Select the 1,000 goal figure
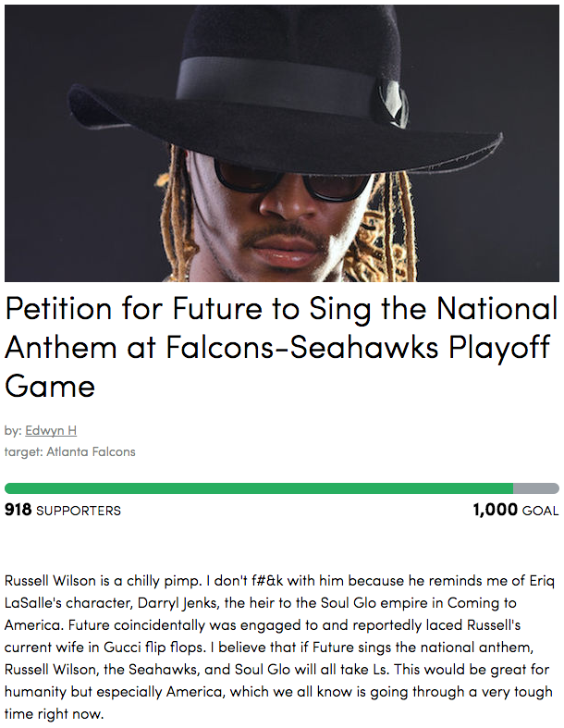Screen dimensions: 564x728 point(495,510)
